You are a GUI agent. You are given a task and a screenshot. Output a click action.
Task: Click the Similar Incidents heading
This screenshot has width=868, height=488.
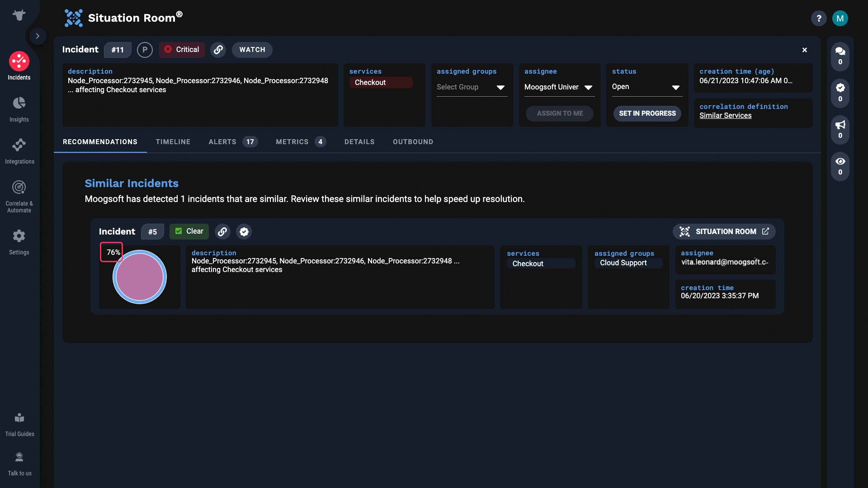click(132, 183)
